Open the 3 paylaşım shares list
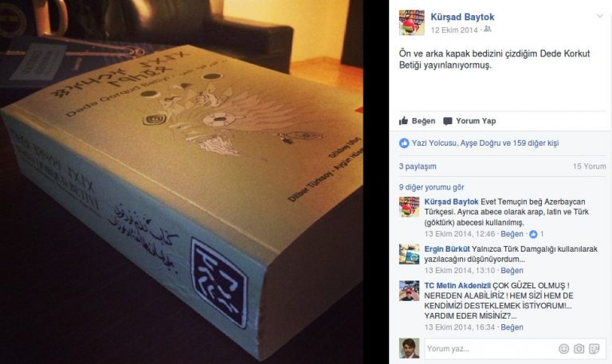The image size is (612, 364). pyautogui.click(x=418, y=166)
